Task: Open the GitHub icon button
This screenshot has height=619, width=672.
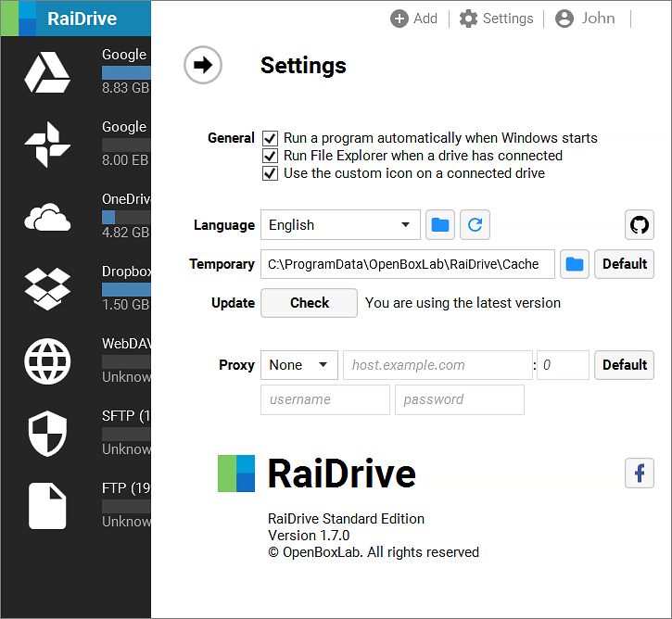Action: [639, 224]
